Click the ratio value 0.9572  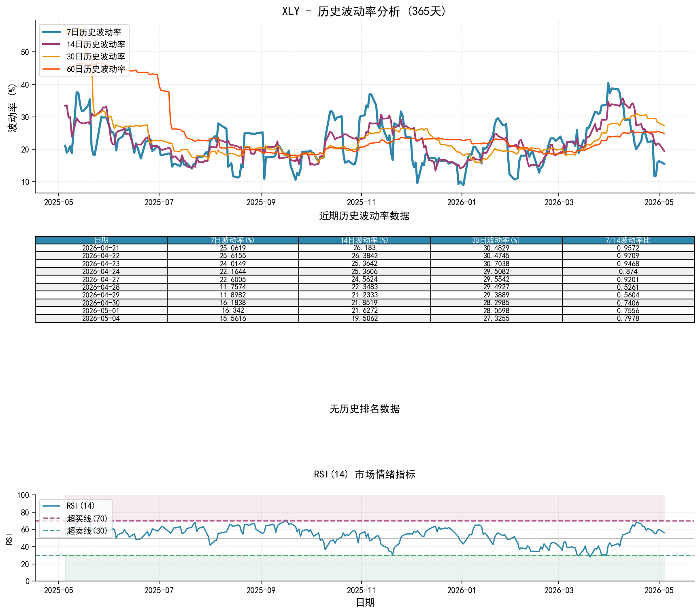coord(628,248)
